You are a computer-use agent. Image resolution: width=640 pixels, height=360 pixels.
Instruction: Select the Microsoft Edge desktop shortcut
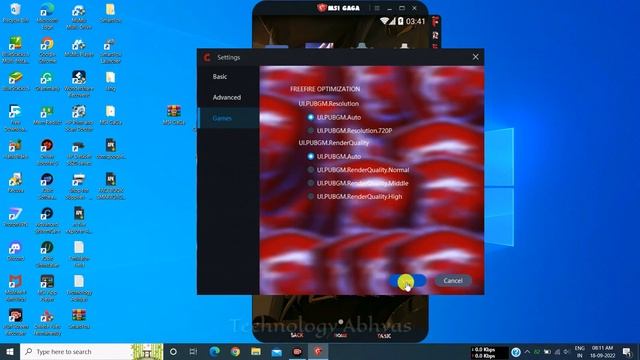pos(47,16)
